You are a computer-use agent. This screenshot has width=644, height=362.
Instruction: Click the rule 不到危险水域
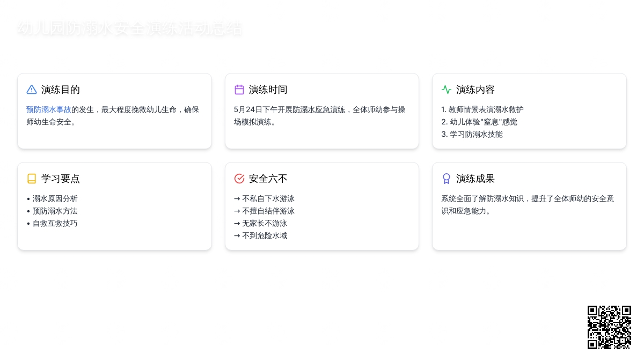[x=260, y=235]
